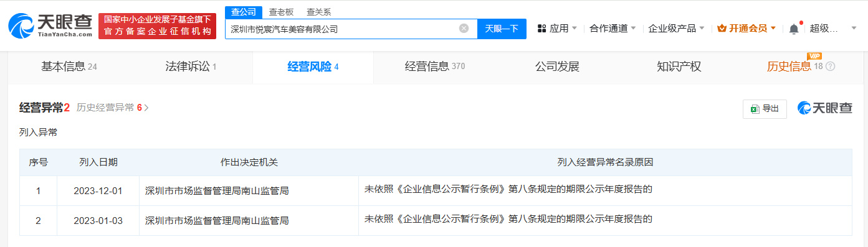
Task: Click the 应用 grid icon
Action: coord(541,29)
